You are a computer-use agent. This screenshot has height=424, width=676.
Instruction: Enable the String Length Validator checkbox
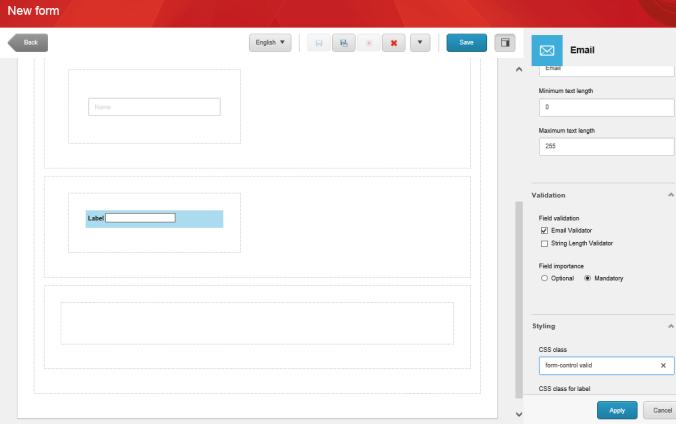click(x=544, y=243)
